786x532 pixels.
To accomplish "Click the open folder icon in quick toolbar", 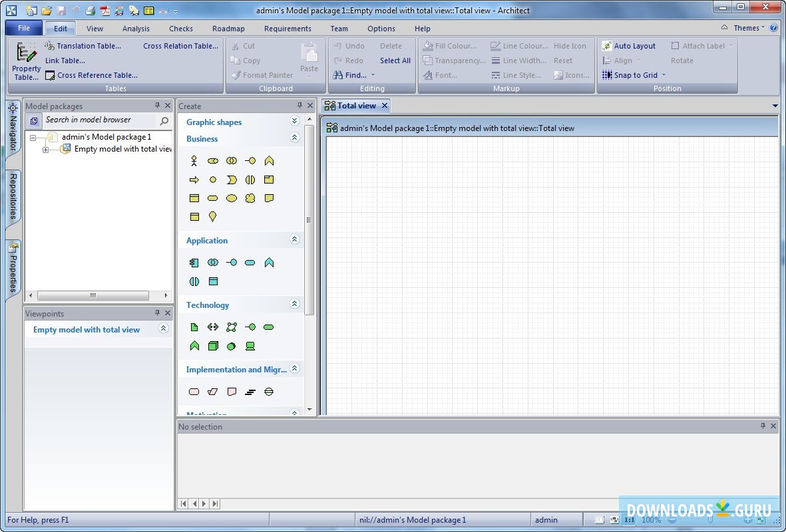I will coord(46,11).
